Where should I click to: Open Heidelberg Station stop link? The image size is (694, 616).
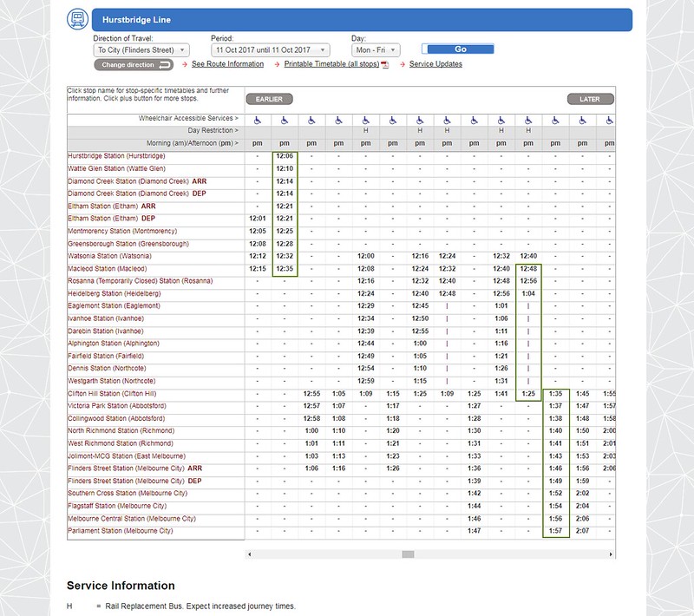[115, 293]
